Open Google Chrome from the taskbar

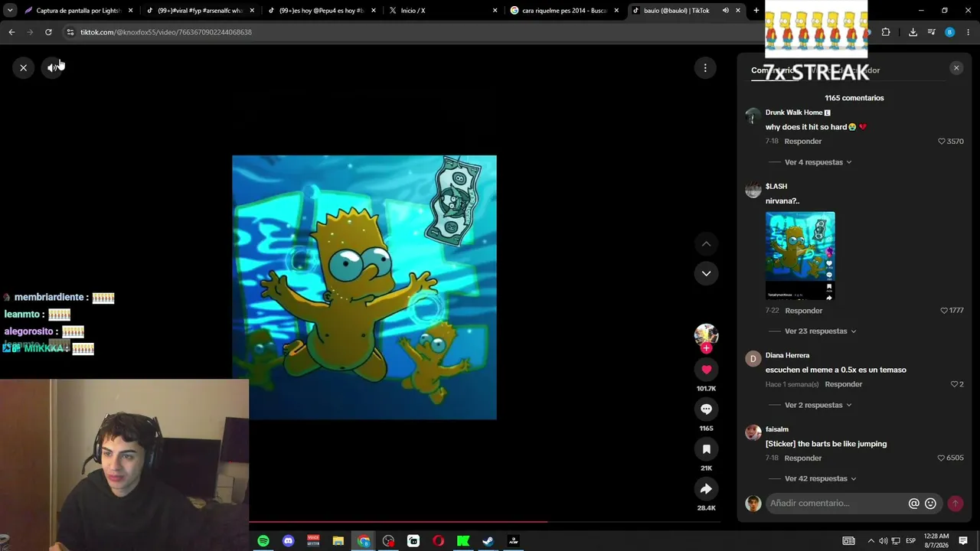tap(364, 541)
